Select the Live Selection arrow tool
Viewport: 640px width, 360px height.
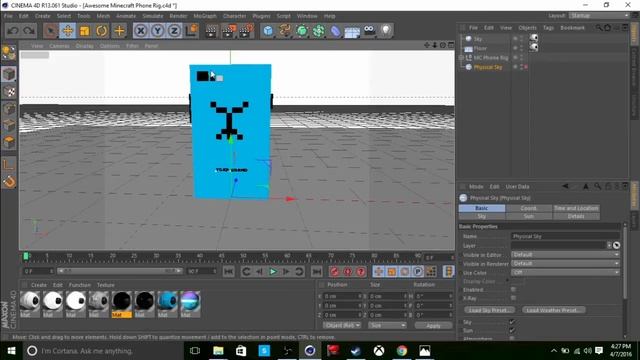(x=50, y=31)
